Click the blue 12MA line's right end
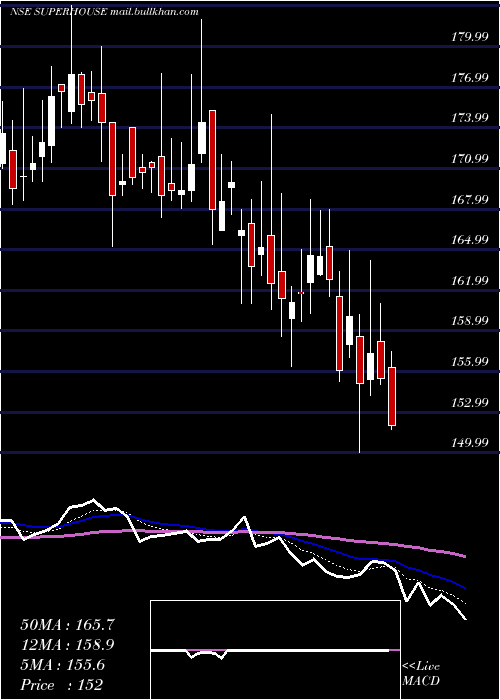The image size is (500, 700). pos(464,587)
